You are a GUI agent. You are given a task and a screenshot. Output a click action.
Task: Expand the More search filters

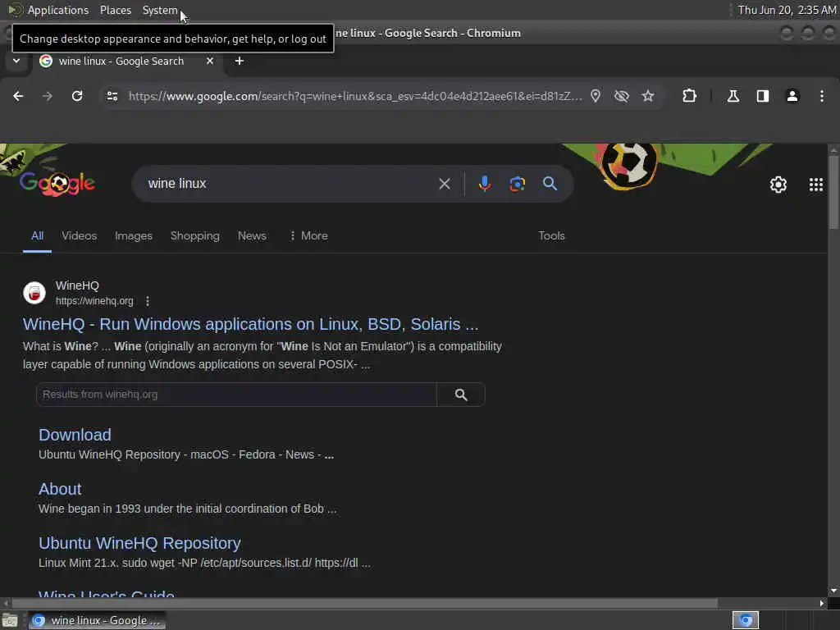[x=308, y=235]
